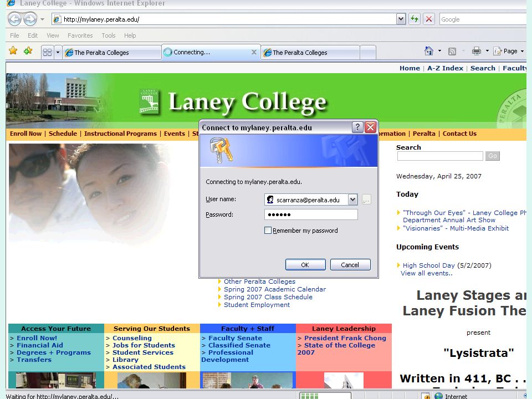Open the Edit menu
Viewport: 532px width, 399px height.
click(33, 35)
